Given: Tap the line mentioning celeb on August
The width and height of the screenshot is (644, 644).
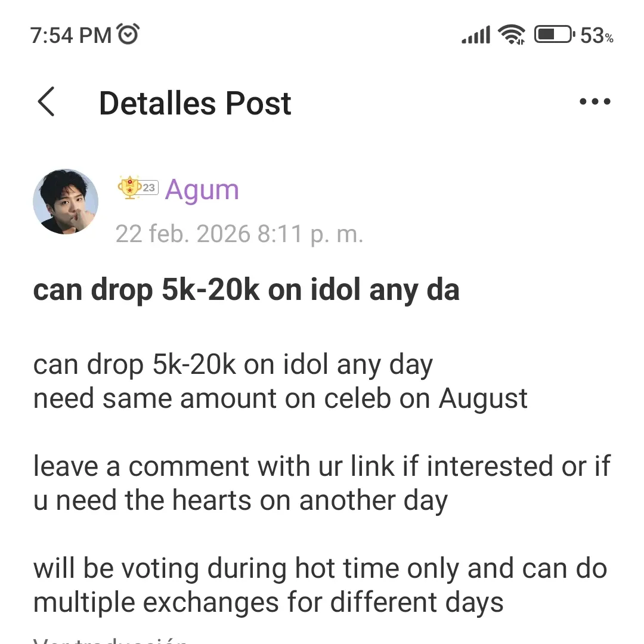Looking at the screenshot, I should (280, 398).
